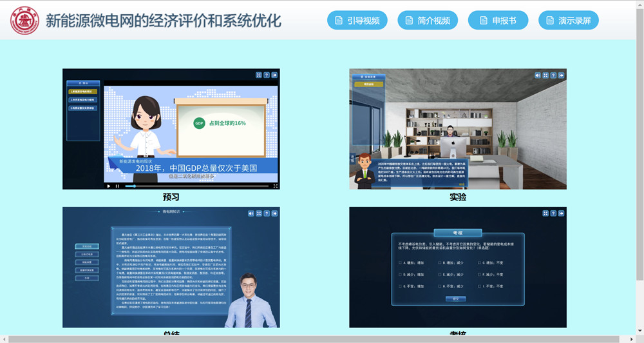Open the 实验 experiment thumbnail
The height and width of the screenshot is (343, 644).
(x=458, y=129)
